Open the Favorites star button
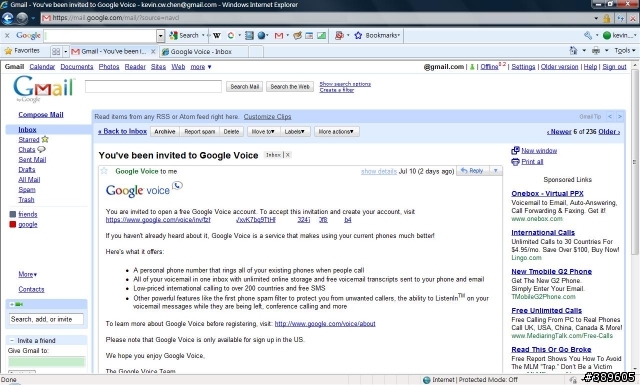The image size is (640, 385). (x=22, y=51)
